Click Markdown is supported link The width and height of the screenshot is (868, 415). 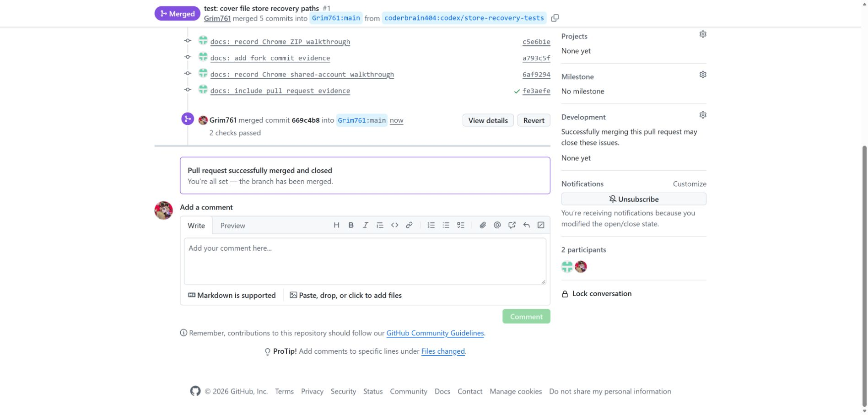pos(232,296)
